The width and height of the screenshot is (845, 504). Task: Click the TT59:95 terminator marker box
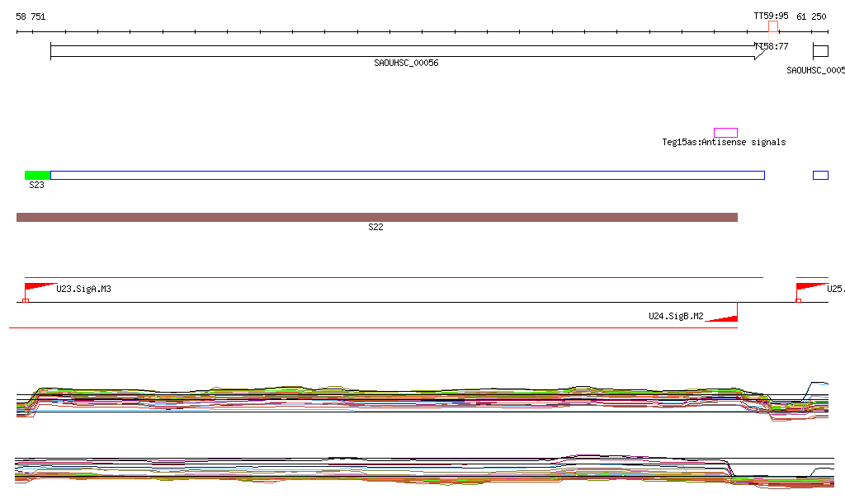click(x=773, y=27)
